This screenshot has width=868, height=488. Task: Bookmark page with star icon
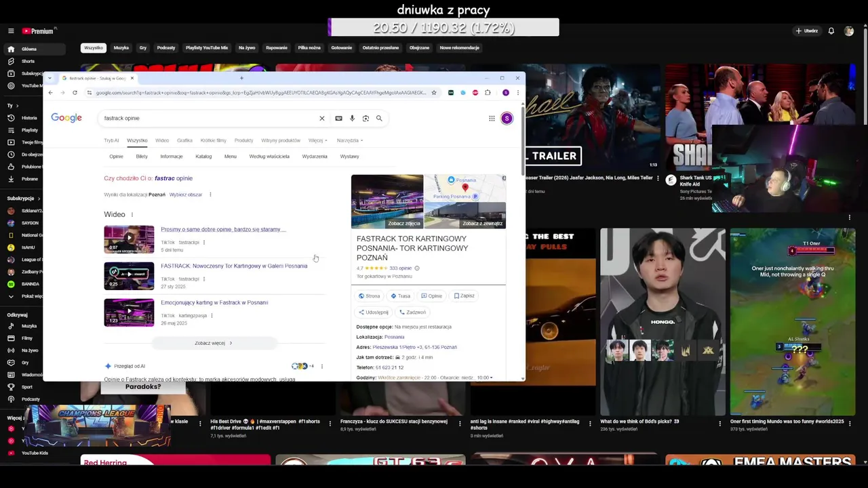(x=434, y=93)
